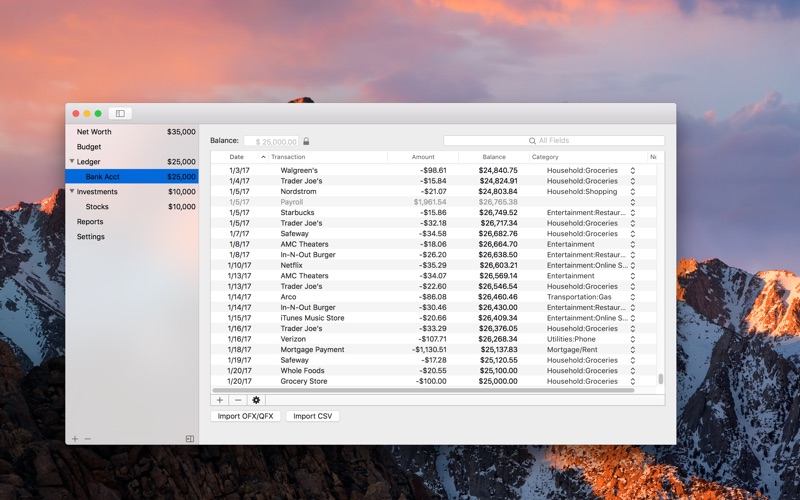
Task: Click Import OFX/QFX button
Action: coord(245,416)
